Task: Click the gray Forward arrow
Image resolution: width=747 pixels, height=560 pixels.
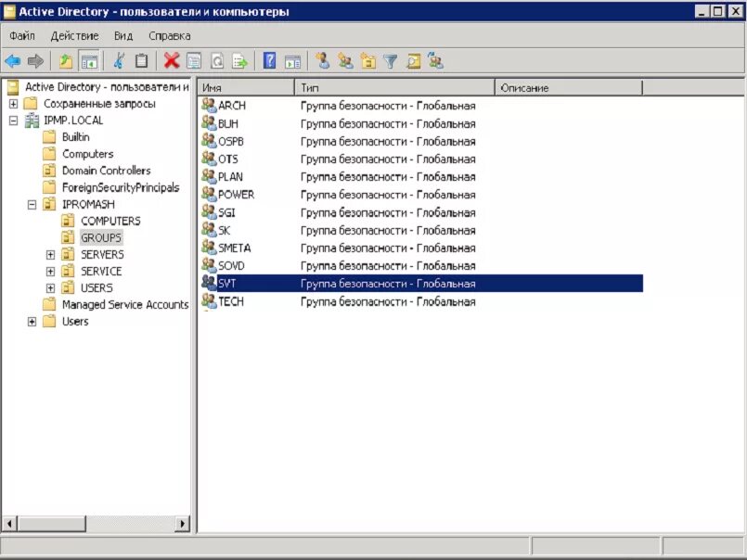Action: click(x=36, y=61)
